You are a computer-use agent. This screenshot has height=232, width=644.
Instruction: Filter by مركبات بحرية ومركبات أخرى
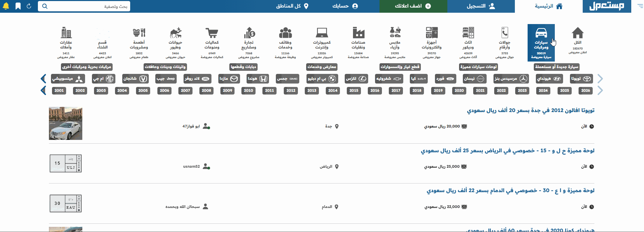click(x=87, y=67)
